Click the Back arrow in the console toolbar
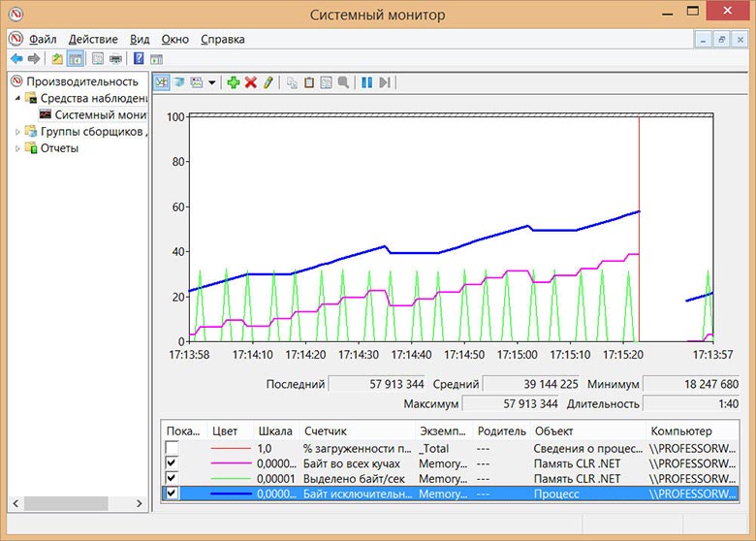The image size is (756, 541). click(16, 59)
